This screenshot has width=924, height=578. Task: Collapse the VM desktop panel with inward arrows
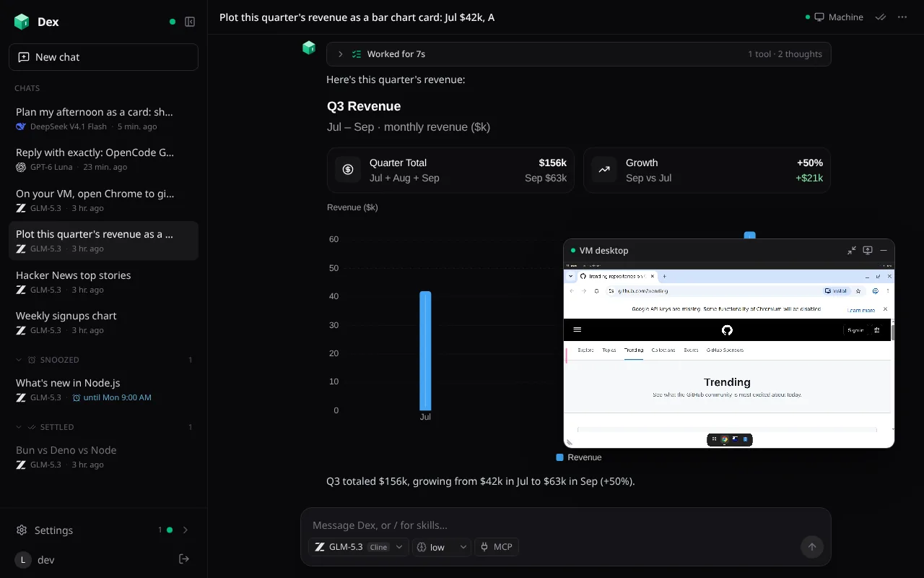852,251
